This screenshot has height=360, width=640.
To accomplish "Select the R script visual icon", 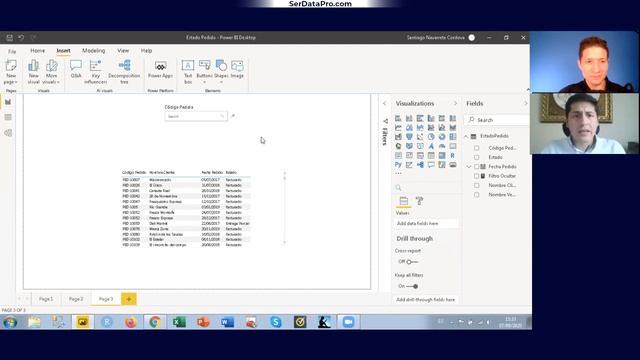I will pos(453,156).
